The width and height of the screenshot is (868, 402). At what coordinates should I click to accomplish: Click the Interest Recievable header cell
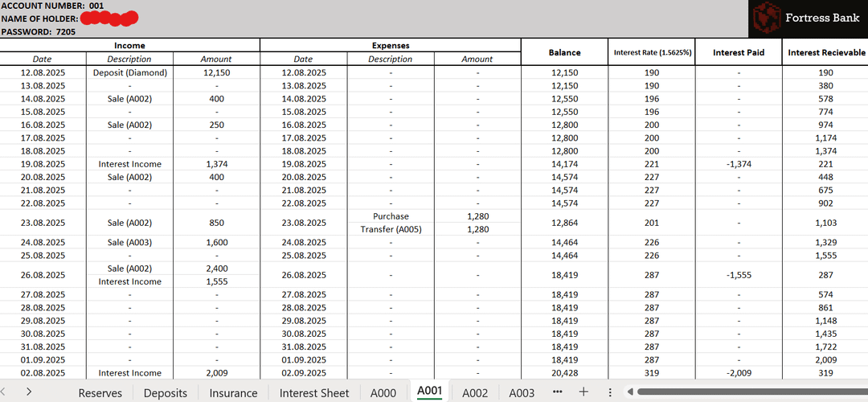click(x=826, y=52)
